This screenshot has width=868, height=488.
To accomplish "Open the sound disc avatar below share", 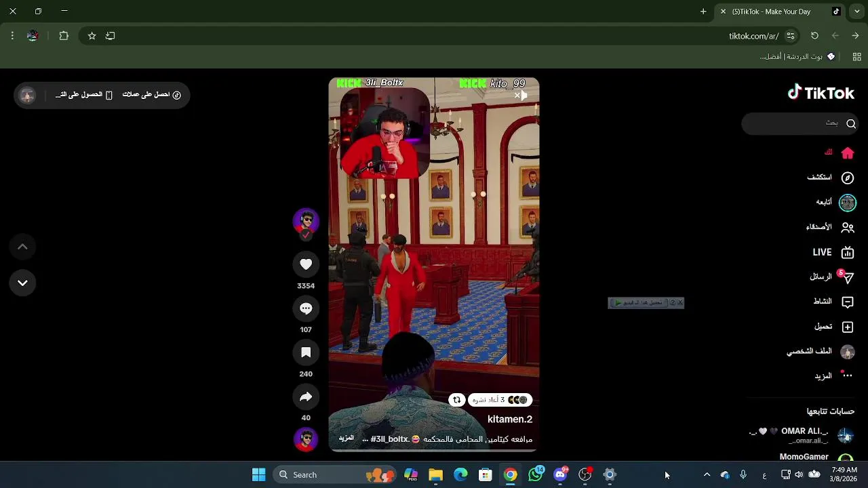I will tap(306, 439).
